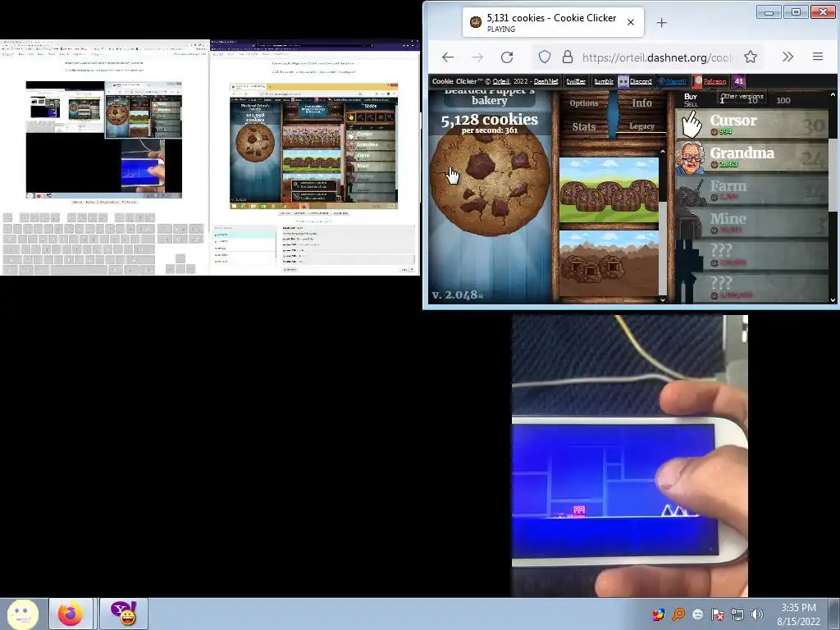Close the Cookie Clicker tab
This screenshot has height=630, width=840.
pos(631,22)
